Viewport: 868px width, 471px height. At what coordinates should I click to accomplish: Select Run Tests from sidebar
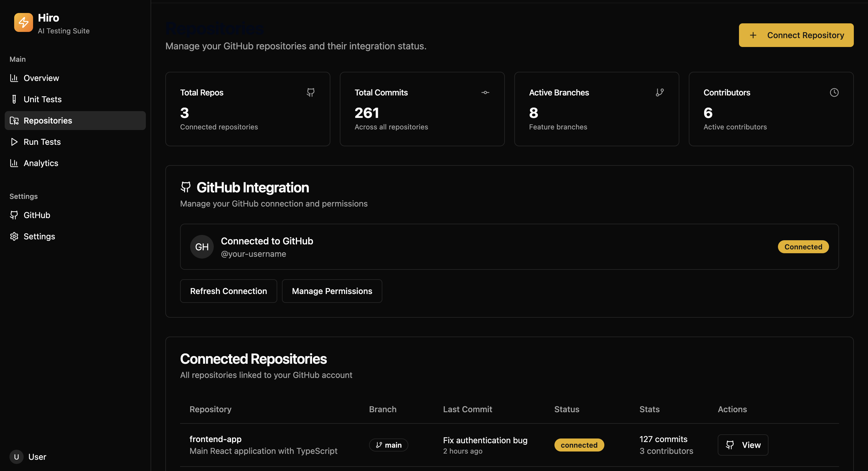[x=42, y=142]
